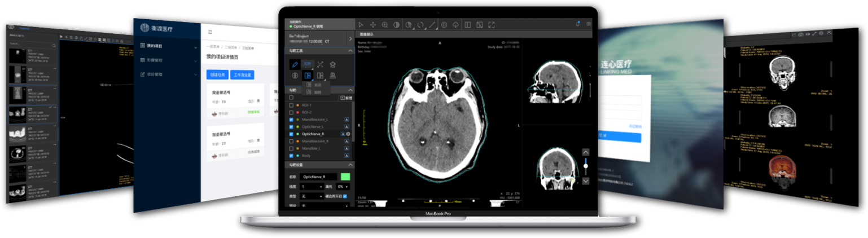
Task: Enable the ROI-1 checkbox
Action: point(291,105)
